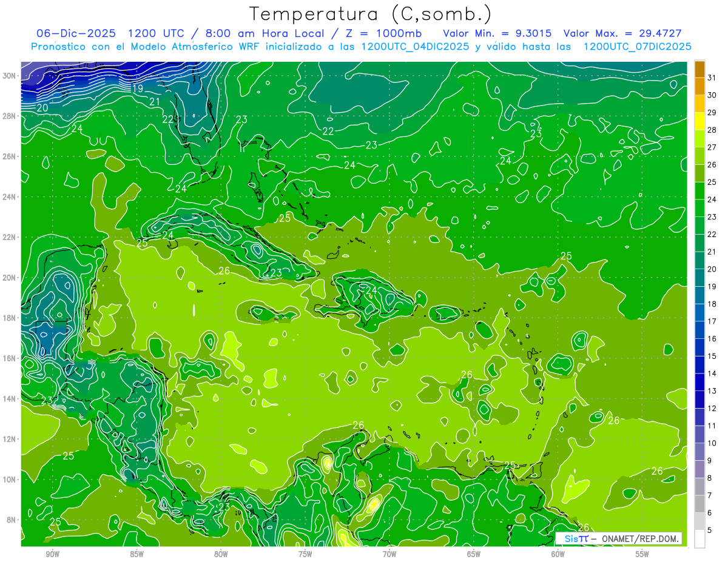Select the '70W' longitude axis label
Viewport: 728px width, 562px height.
(x=389, y=555)
